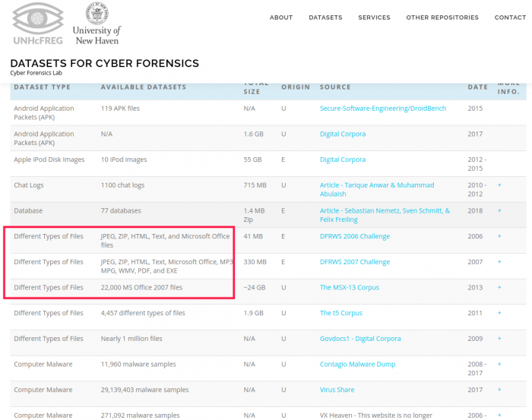Open the Virus Share link

(337, 390)
